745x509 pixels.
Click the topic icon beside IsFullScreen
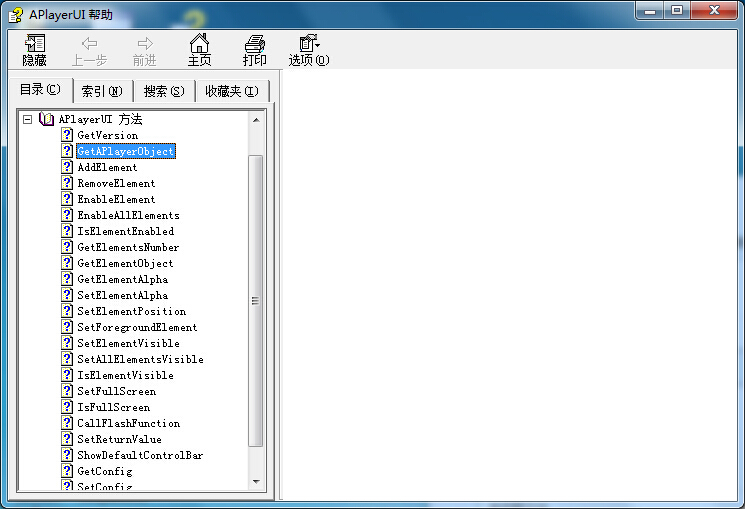[67, 407]
